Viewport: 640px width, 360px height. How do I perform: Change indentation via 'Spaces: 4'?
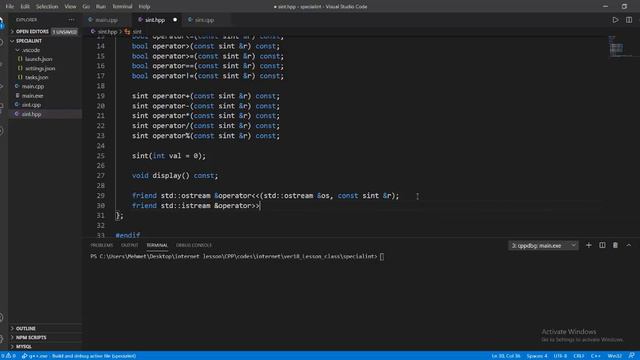[x=537, y=356]
